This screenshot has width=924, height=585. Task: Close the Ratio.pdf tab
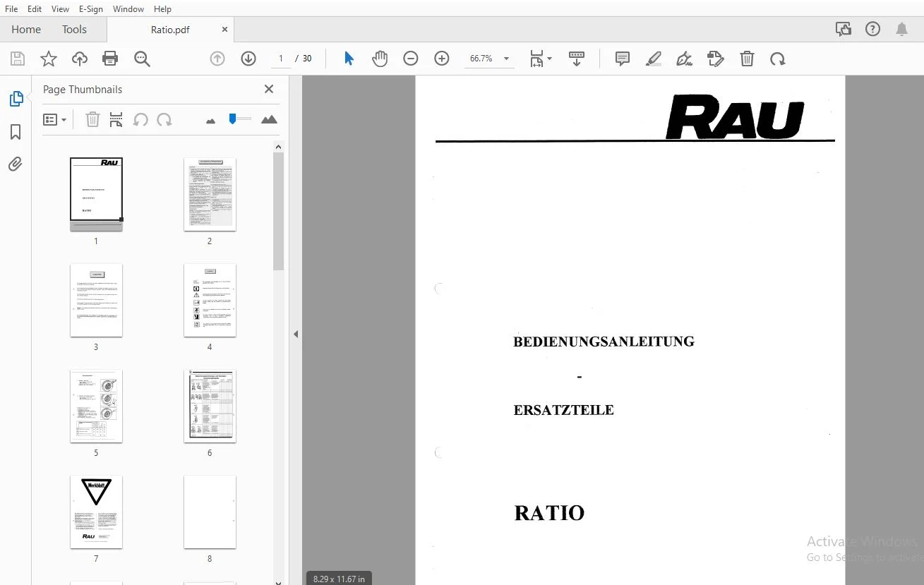224,30
